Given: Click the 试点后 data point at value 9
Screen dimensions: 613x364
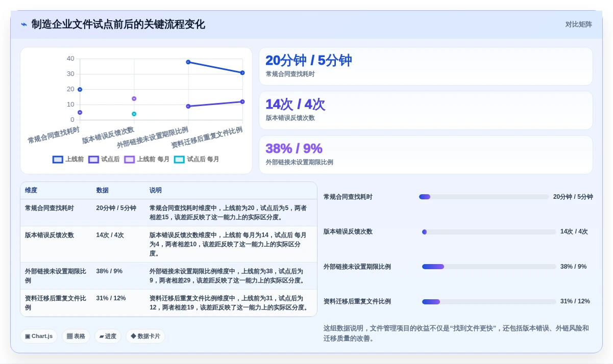Looking at the screenshot, I should [x=188, y=107].
